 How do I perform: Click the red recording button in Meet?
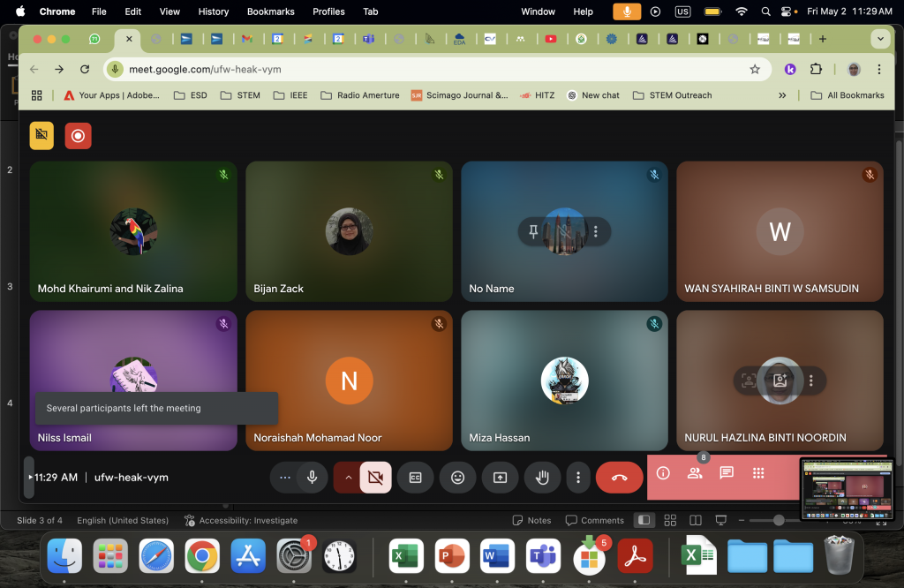pyautogui.click(x=78, y=136)
